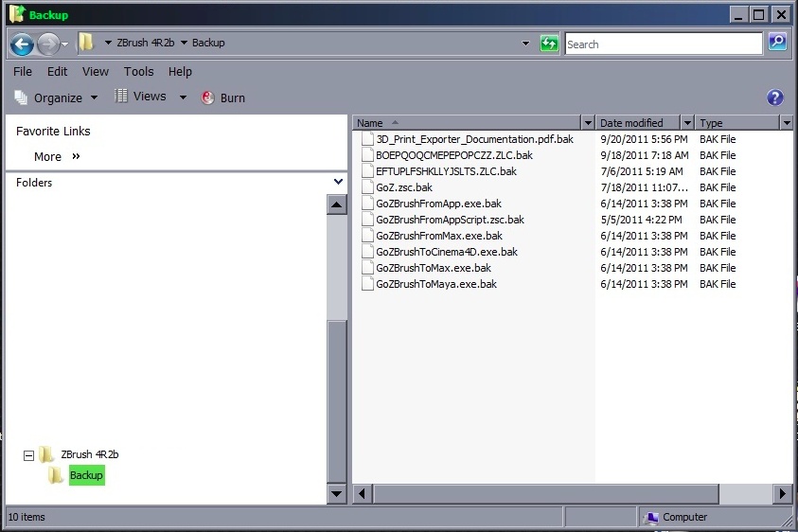Click the Views toolbar button

pyautogui.click(x=140, y=97)
